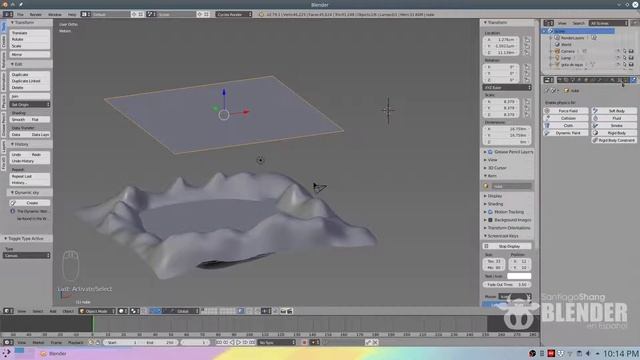This screenshot has width=640, height=360.
Task: Click the Soft Body physics button
Action: [614, 111]
